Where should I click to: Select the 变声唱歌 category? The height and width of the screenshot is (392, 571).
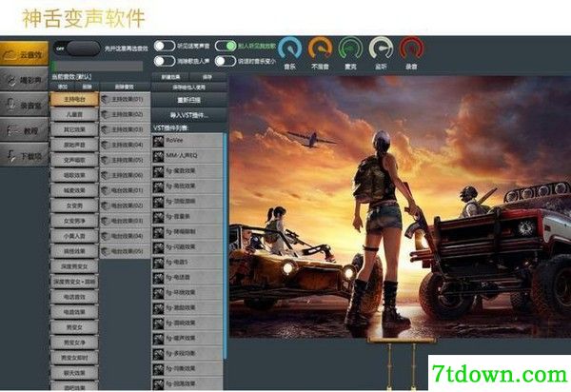click(74, 160)
